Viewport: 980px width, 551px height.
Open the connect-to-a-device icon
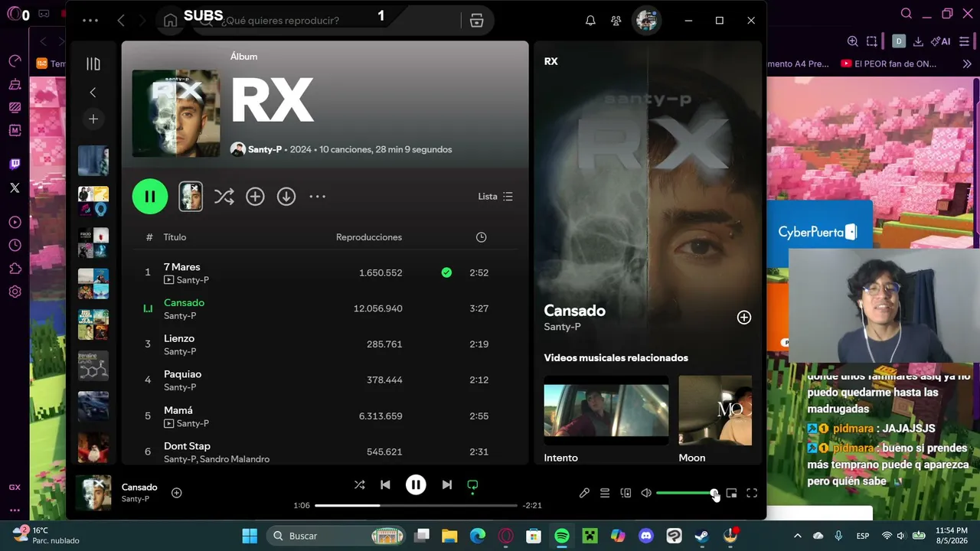pyautogui.click(x=626, y=494)
